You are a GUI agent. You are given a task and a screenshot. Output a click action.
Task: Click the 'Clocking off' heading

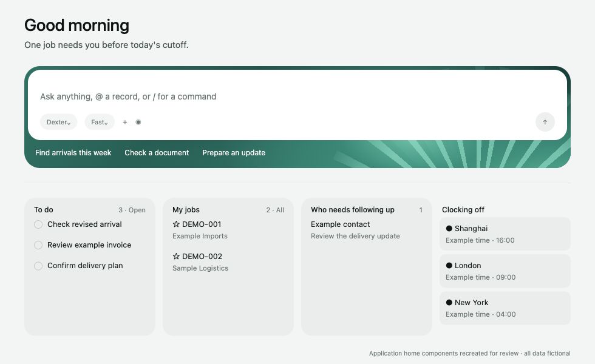[x=463, y=210]
